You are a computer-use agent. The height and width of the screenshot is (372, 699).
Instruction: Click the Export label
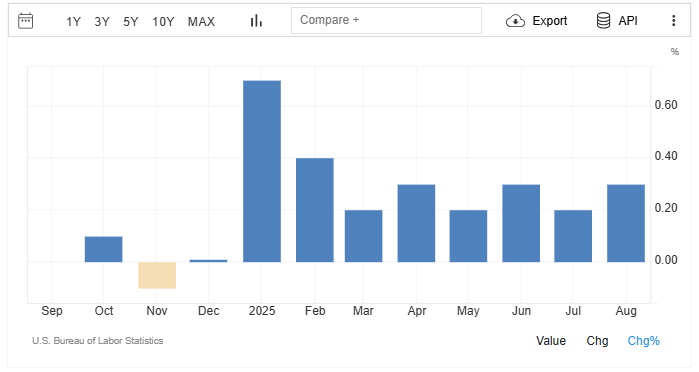(x=550, y=21)
